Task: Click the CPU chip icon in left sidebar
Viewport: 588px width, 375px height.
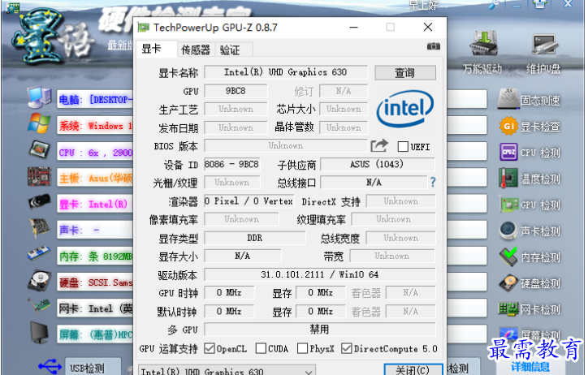Action: coord(39,150)
